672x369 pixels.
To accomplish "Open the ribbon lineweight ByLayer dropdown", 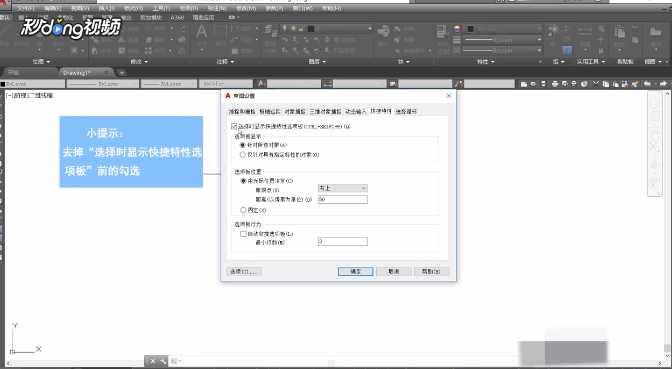I will tap(503, 40).
